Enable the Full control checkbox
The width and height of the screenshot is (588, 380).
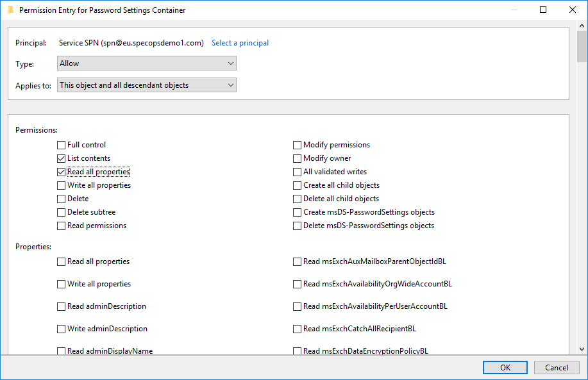tap(61, 145)
